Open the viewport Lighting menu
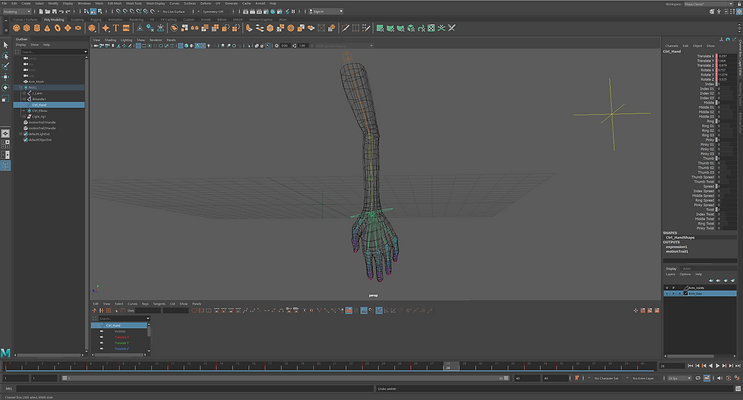 126,40
